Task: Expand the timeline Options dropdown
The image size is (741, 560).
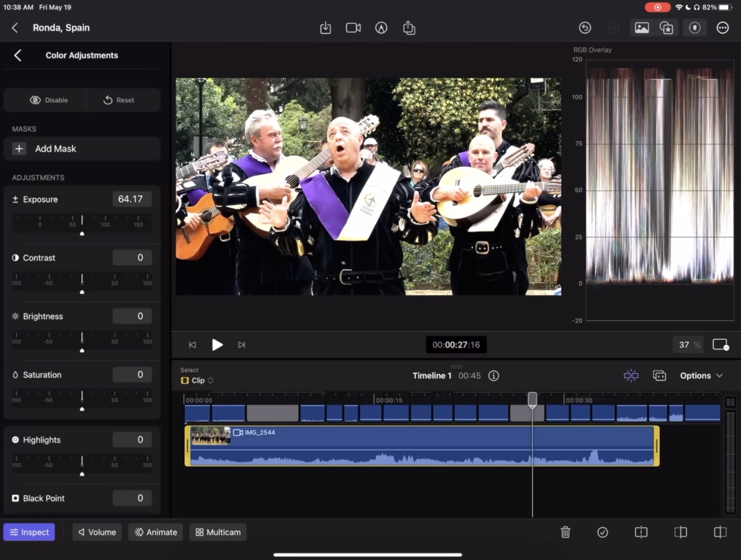Action: click(x=701, y=376)
